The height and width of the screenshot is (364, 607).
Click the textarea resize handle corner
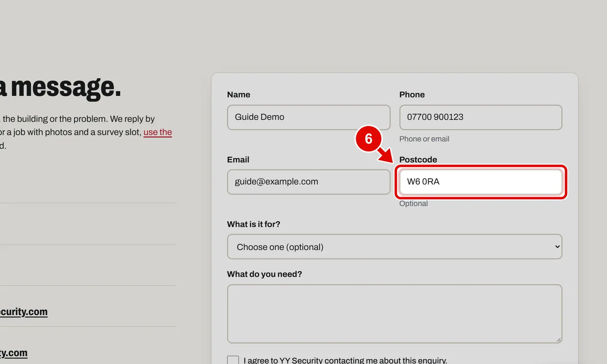tap(558, 339)
